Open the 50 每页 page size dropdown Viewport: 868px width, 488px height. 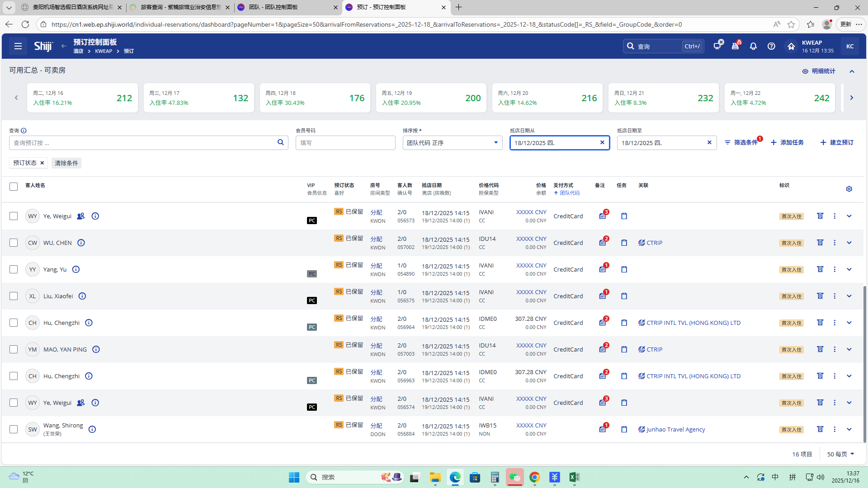[840, 454]
